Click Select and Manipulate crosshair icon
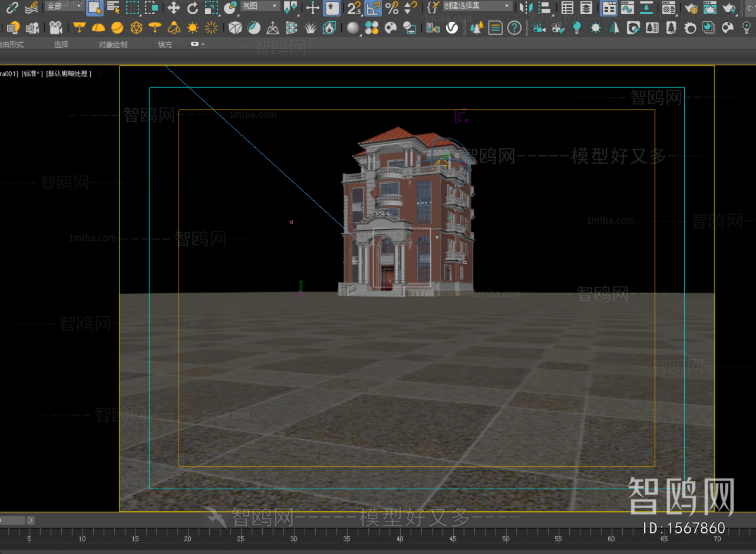Viewport: 756px width, 554px height. [x=313, y=7]
